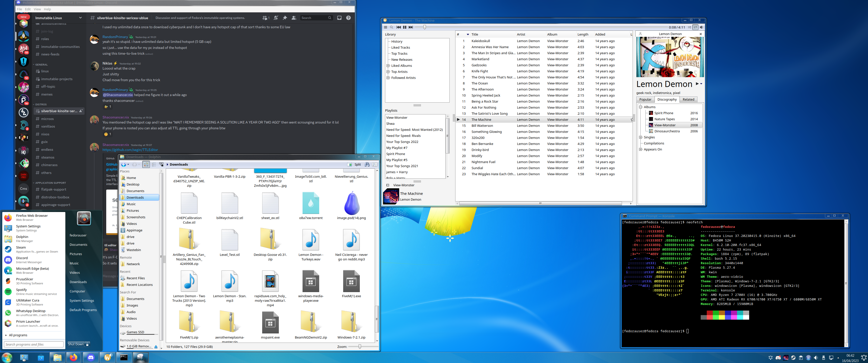Expand the Singles entry in the Discography tree
Viewport: 868px width, 363px height.
tap(641, 137)
